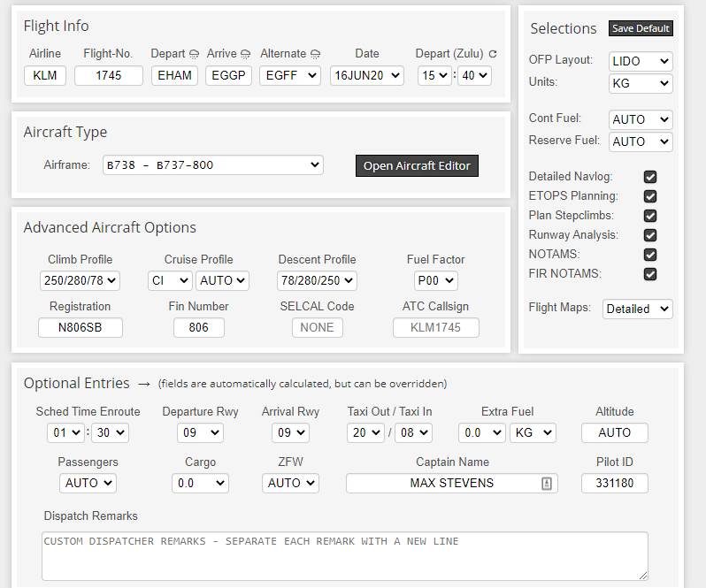Click the weather cloud icon beside Depart
This screenshot has width=706, height=588.
point(194,54)
